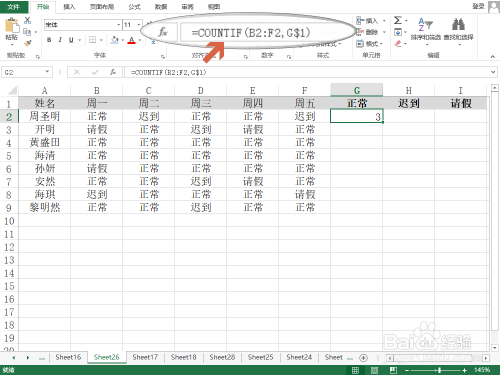Cancel the formula entry X button
This screenshot has height=375, width=500.
click(x=77, y=72)
